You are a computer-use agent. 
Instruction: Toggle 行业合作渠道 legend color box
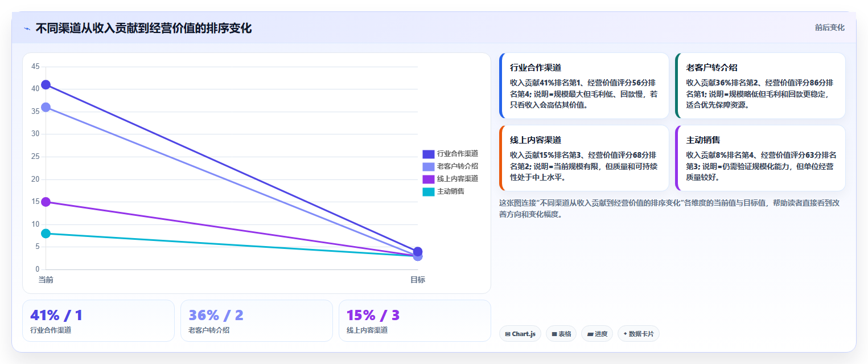[x=428, y=154]
